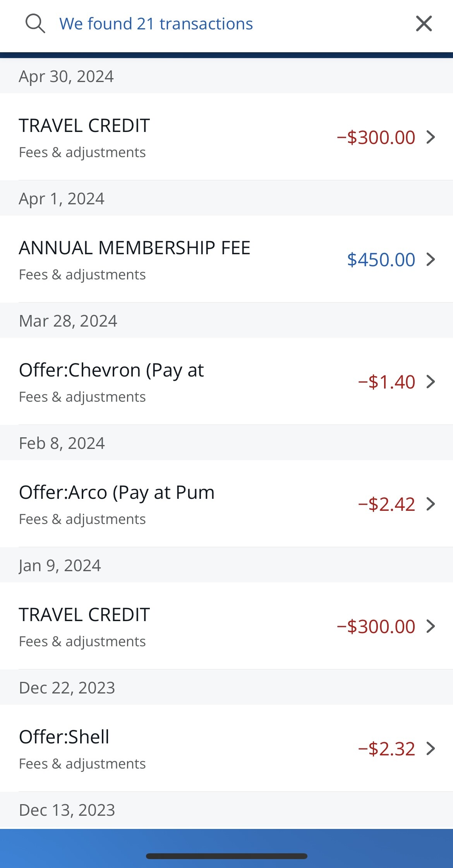Viewport: 453px width, 868px height.
Task: Tap the −$2.42 credit amount
Action: [x=386, y=504]
